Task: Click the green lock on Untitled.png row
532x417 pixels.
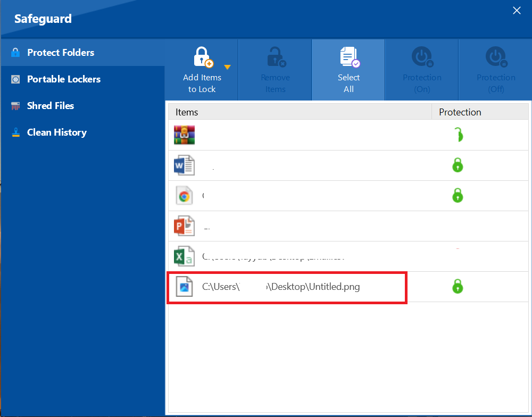Action: [458, 287]
